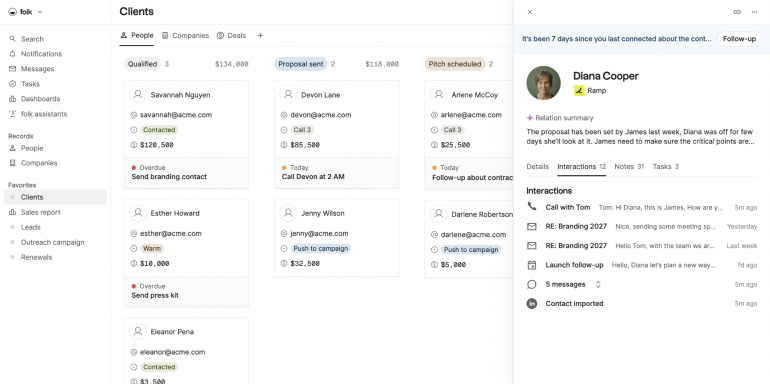
Task: Open Sales report in Favorites
Action: point(40,213)
